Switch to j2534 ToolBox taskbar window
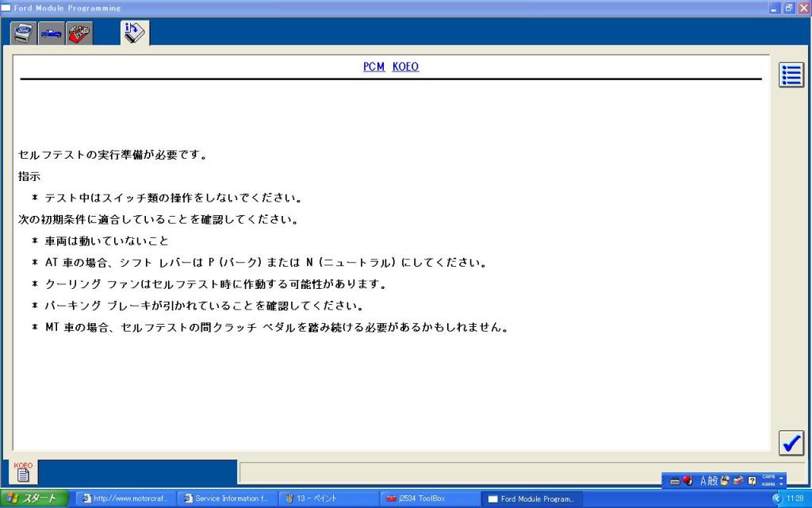 (429, 498)
